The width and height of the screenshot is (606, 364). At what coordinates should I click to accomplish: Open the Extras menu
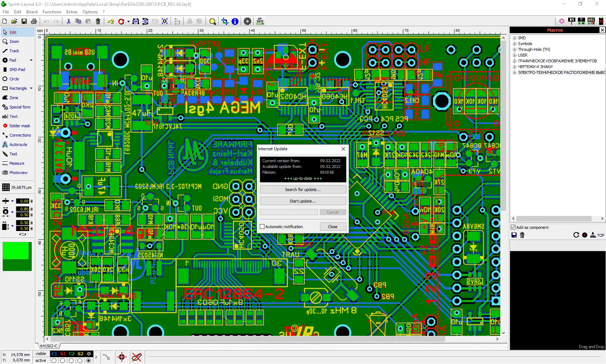point(72,12)
